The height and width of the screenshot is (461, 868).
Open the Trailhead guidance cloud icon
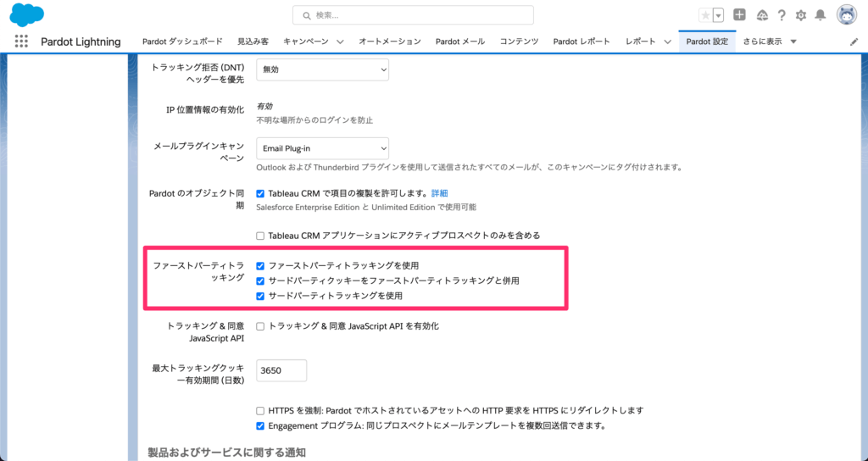(762, 15)
